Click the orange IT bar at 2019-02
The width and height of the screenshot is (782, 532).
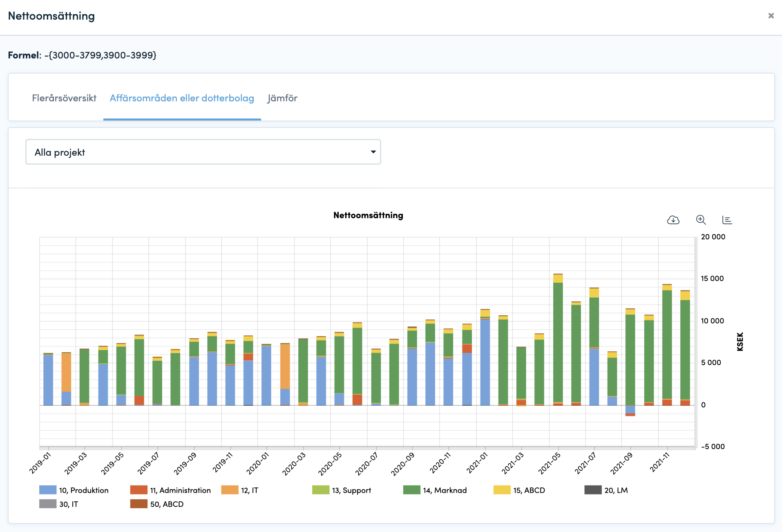pos(66,372)
